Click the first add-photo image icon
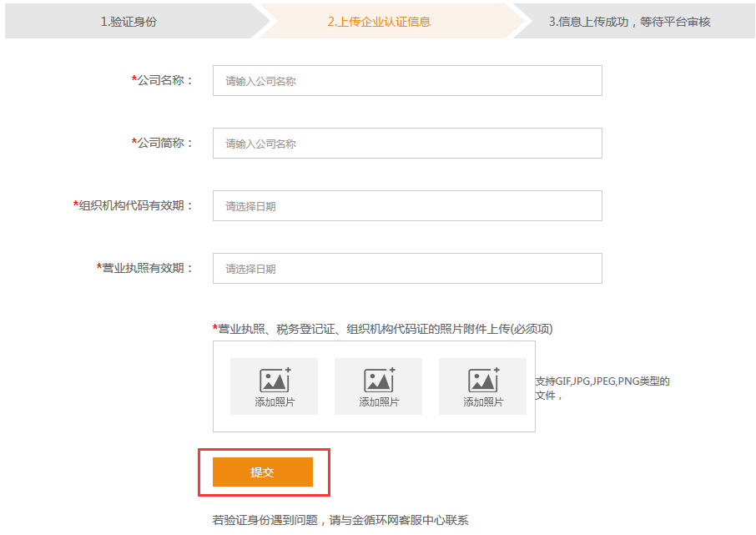 click(x=275, y=380)
